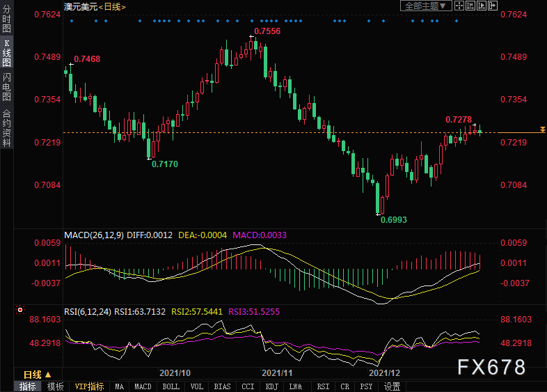Select the 指标 bottom tab
Image resolution: width=547 pixels, height=392 pixels.
click(28, 386)
